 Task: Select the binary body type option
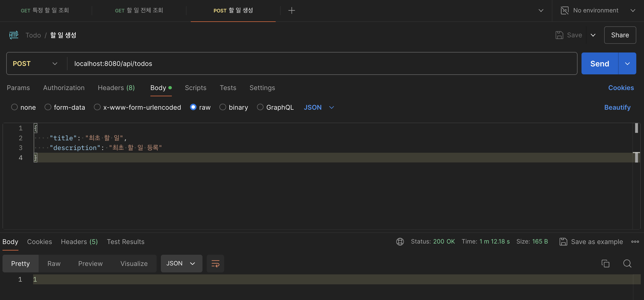point(222,107)
